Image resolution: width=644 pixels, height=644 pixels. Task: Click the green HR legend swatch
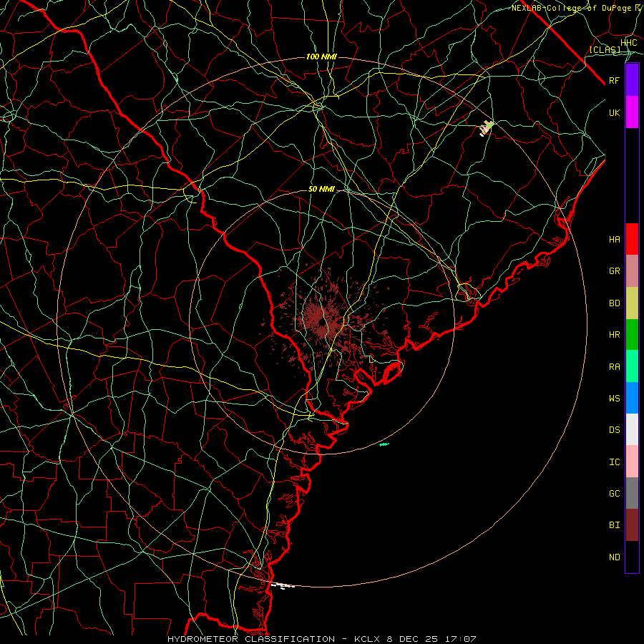[x=632, y=335]
